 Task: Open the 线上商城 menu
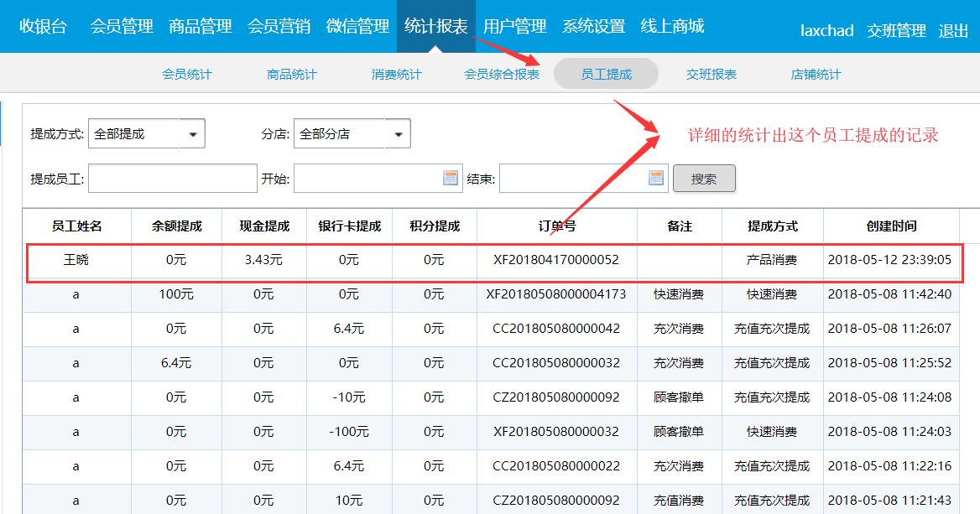tap(672, 27)
